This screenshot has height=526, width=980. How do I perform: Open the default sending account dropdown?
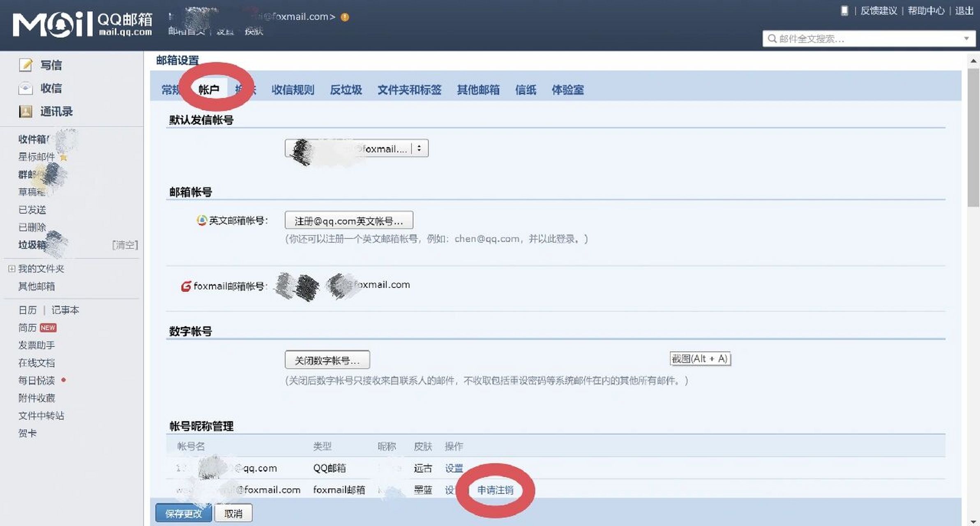pos(419,148)
